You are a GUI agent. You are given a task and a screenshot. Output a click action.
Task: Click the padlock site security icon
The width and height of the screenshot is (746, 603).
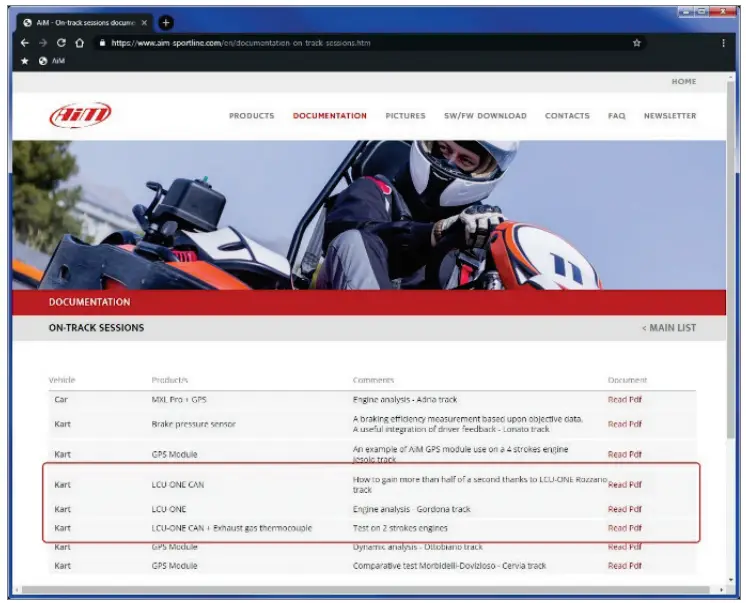tap(102, 43)
